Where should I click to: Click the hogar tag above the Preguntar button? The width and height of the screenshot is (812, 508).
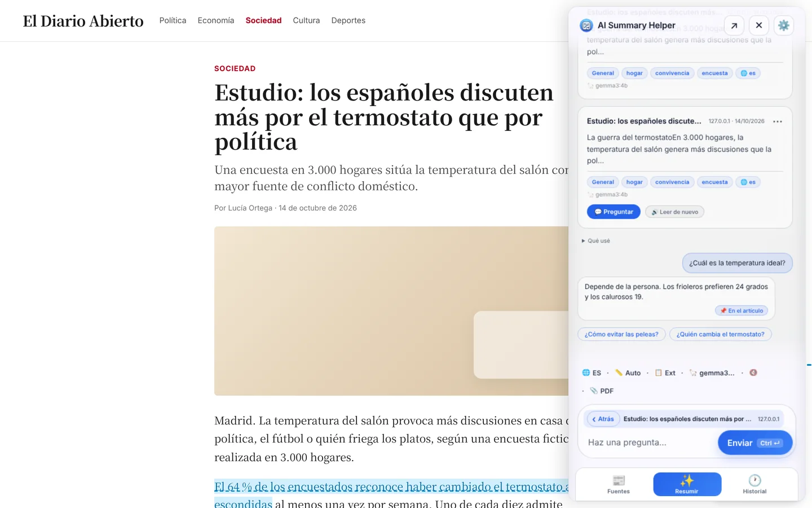[634, 182]
